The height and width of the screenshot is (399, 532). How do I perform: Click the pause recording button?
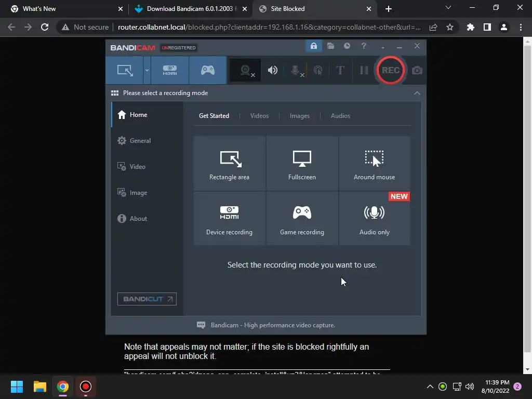click(x=364, y=70)
